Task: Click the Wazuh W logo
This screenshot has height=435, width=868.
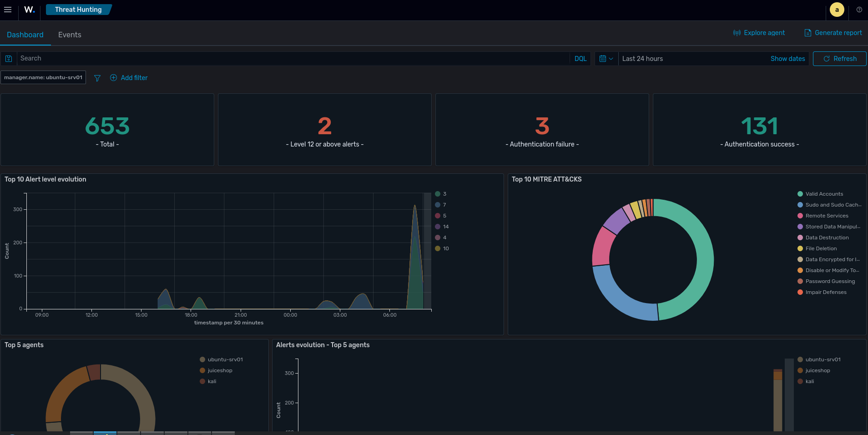Action: [x=30, y=10]
